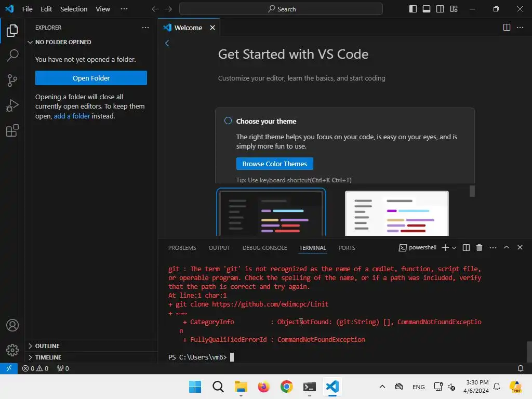Image resolution: width=532 pixels, height=399 pixels.
Task: Switch to the PORTS panel tab
Action: click(347, 248)
